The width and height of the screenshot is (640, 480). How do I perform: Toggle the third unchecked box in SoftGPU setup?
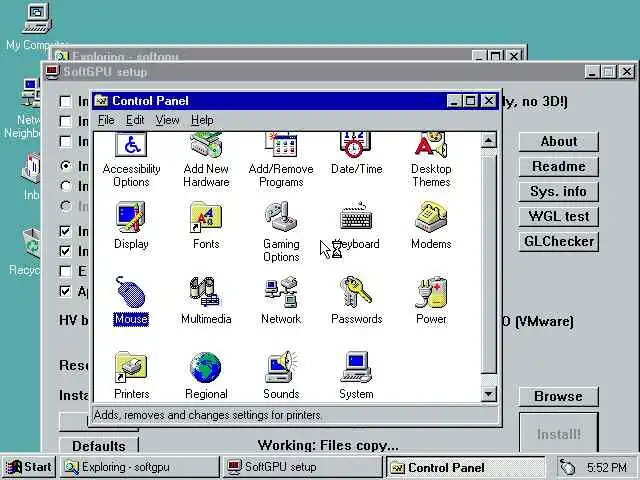[65, 141]
